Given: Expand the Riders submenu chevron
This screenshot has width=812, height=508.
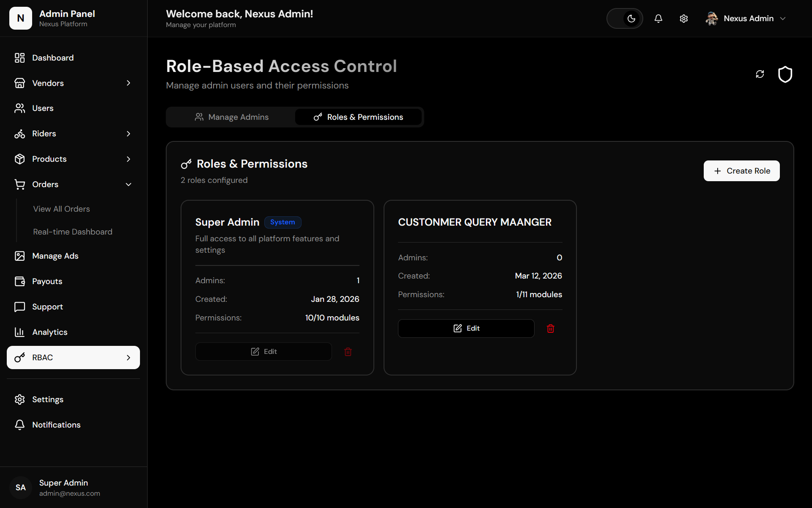Looking at the screenshot, I should pos(129,134).
